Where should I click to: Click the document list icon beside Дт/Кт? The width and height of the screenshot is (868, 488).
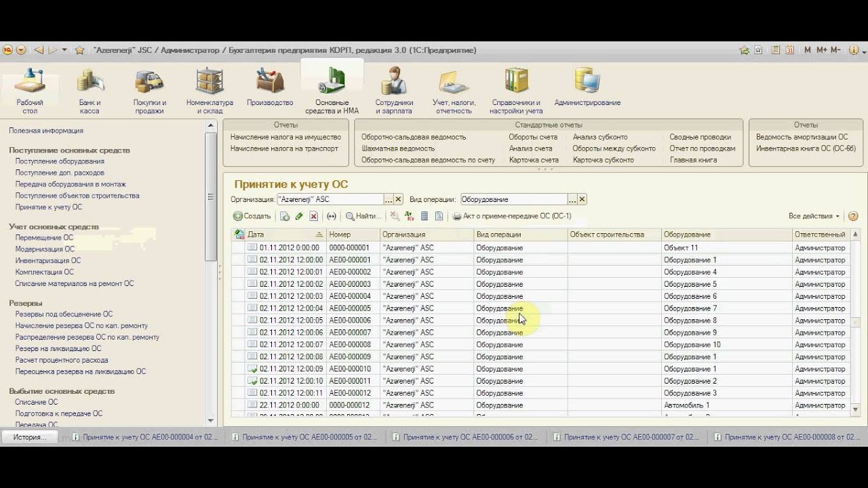(425, 216)
